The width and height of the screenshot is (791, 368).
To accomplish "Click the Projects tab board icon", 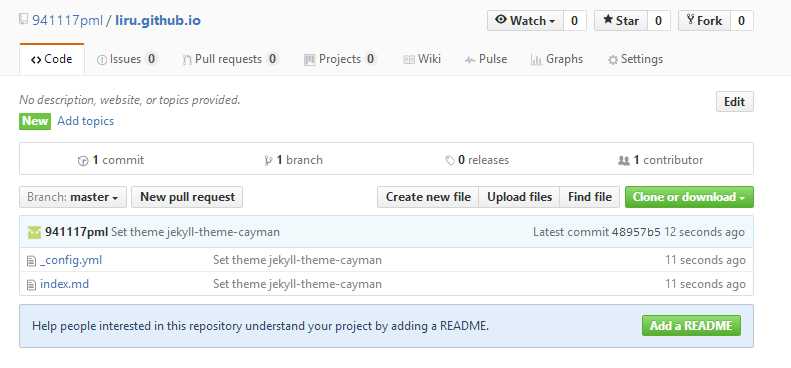I will (309, 60).
